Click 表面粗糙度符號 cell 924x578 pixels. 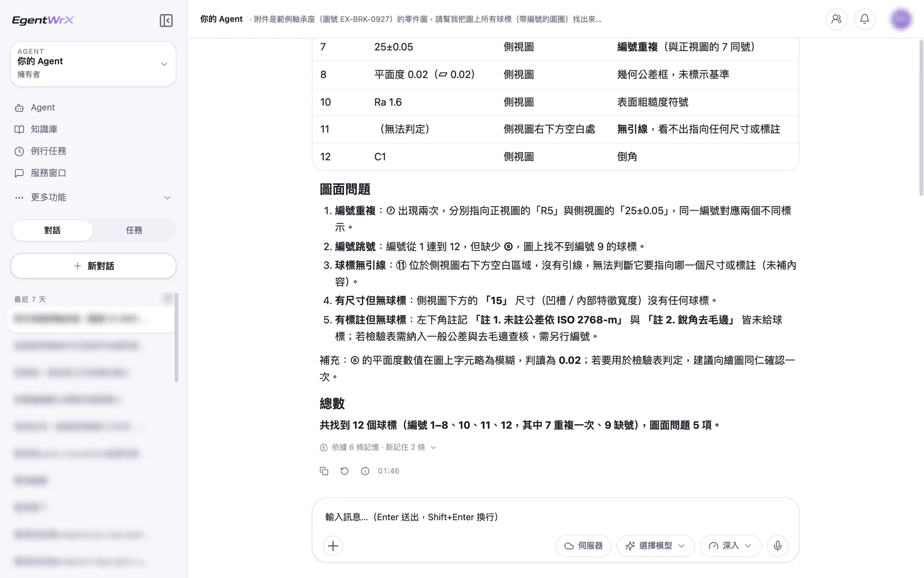pyautogui.click(x=653, y=102)
